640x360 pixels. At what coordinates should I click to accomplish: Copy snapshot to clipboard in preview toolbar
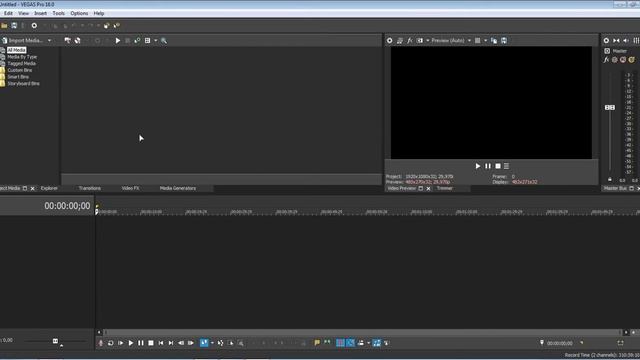pos(494,40)
